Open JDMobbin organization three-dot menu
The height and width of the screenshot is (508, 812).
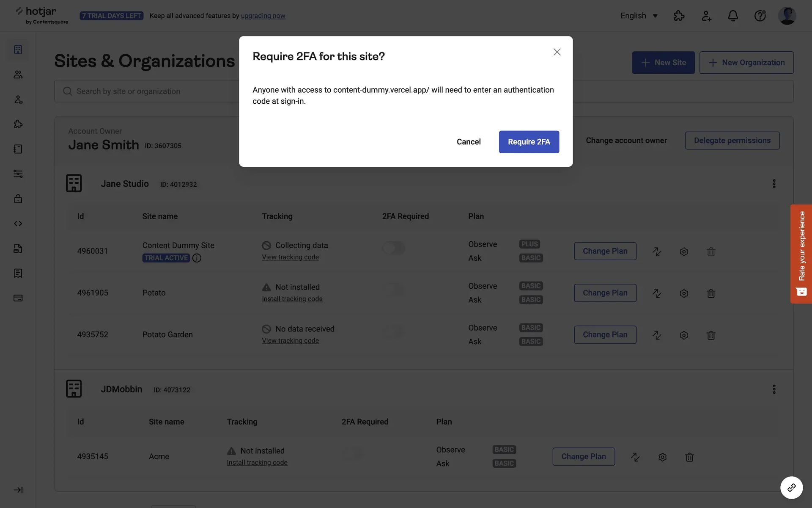pos(774,389)
